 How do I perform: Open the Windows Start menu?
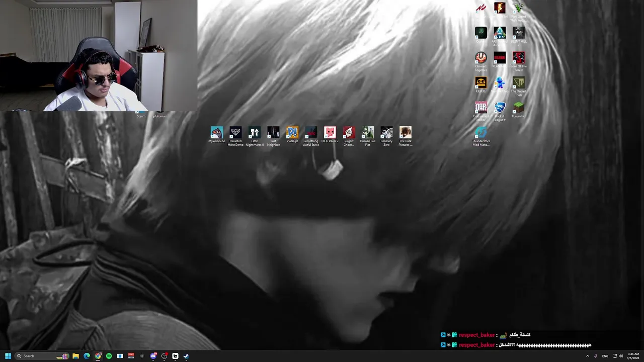tap(8, 356)
